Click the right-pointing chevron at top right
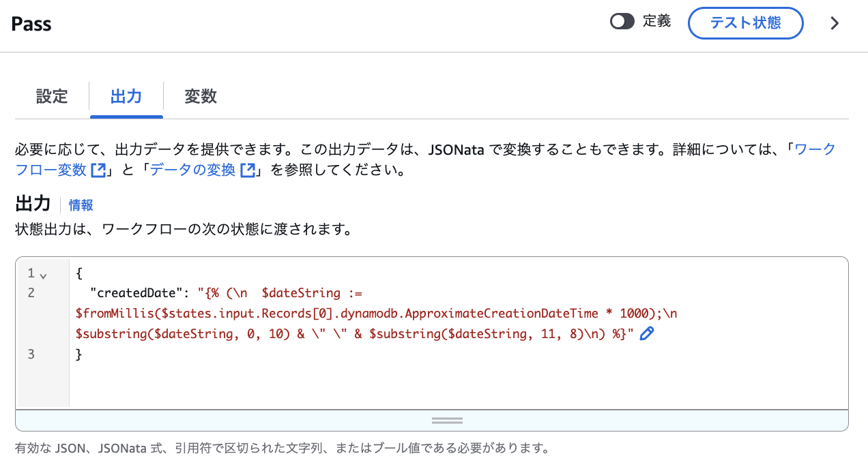The image size is (868, 469). pyautogui.click(x=835, y=23)
